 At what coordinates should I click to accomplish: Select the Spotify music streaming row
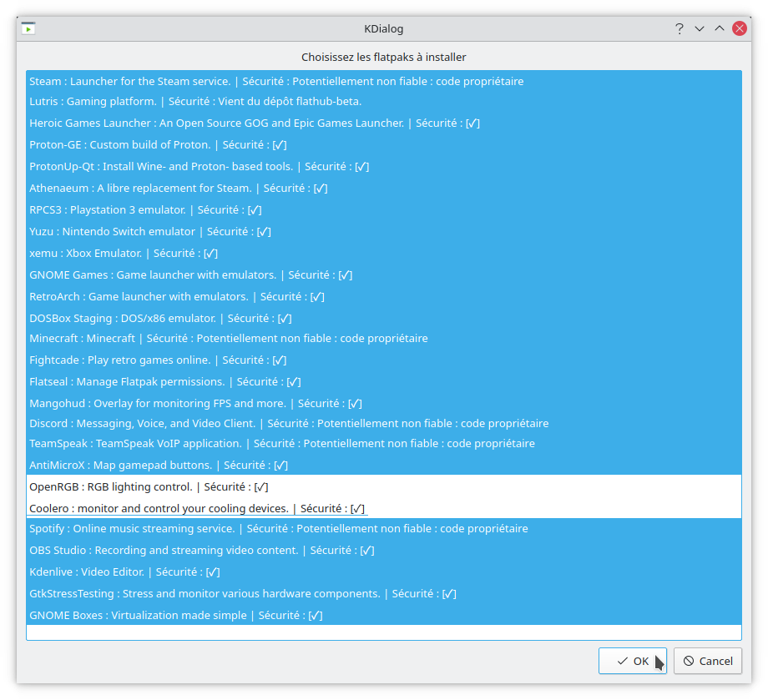[x=384, y=529]
